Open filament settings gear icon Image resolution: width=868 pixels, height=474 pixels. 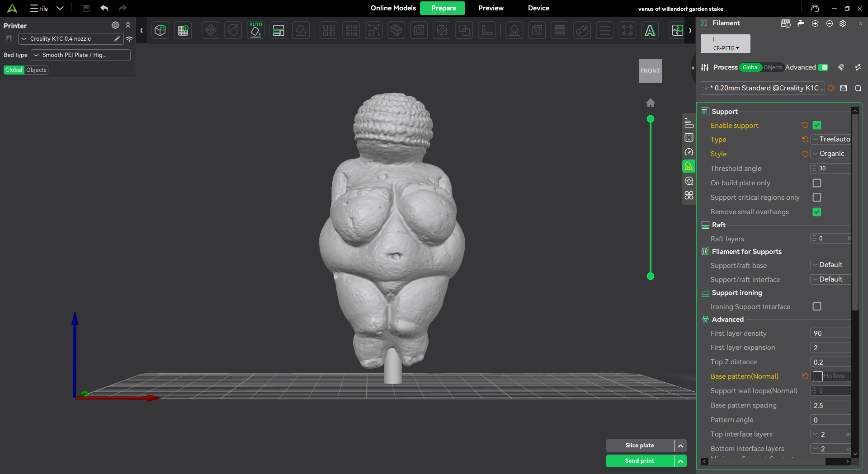pos(843,23)
